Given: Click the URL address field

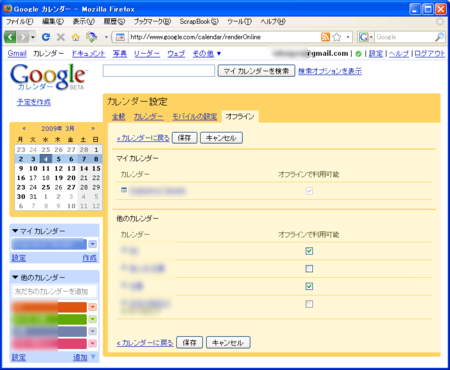Looking at the screenshot, I should (223, 37).
